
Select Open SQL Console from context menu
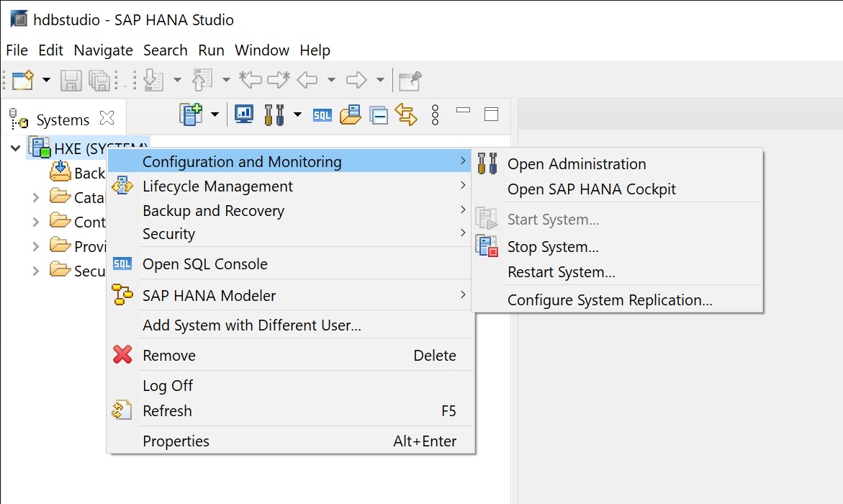tap(205, 264)
